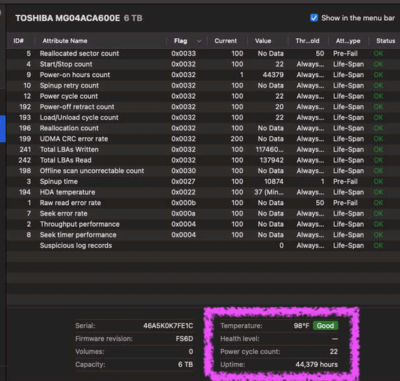
Task: Click the Thr...old column header
Action: (307, 41)
